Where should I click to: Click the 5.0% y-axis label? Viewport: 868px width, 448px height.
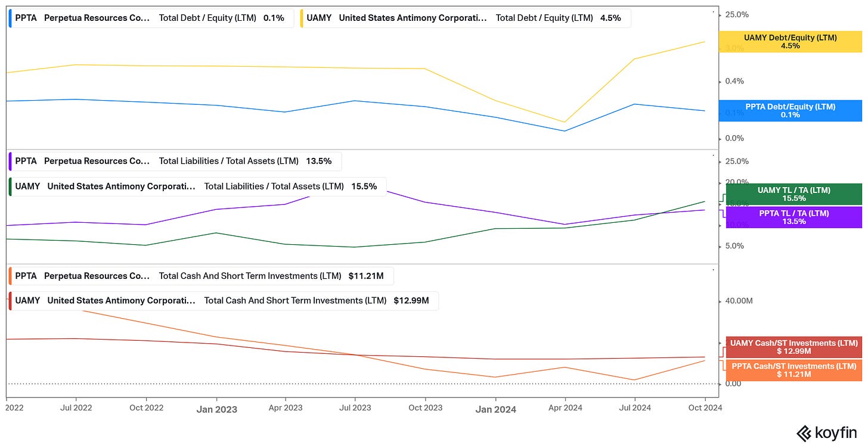point(734,246)
